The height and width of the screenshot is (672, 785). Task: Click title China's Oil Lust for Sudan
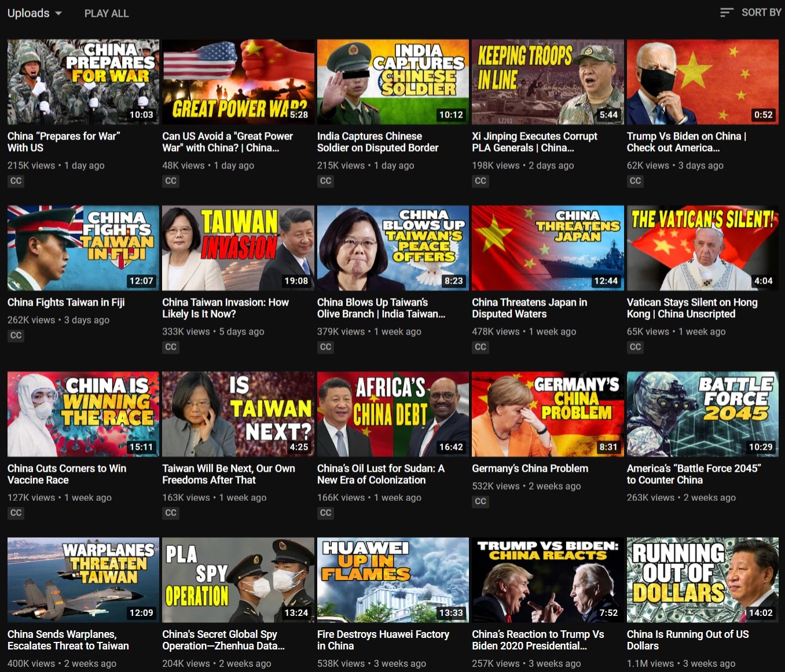[x=381, y=474]
